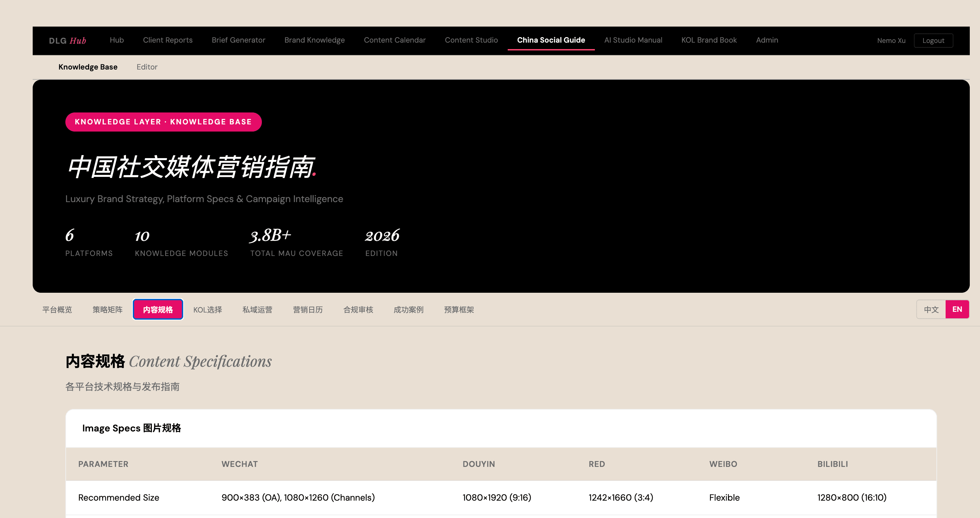Open the 预算框架 tab

tap(459, 310)
